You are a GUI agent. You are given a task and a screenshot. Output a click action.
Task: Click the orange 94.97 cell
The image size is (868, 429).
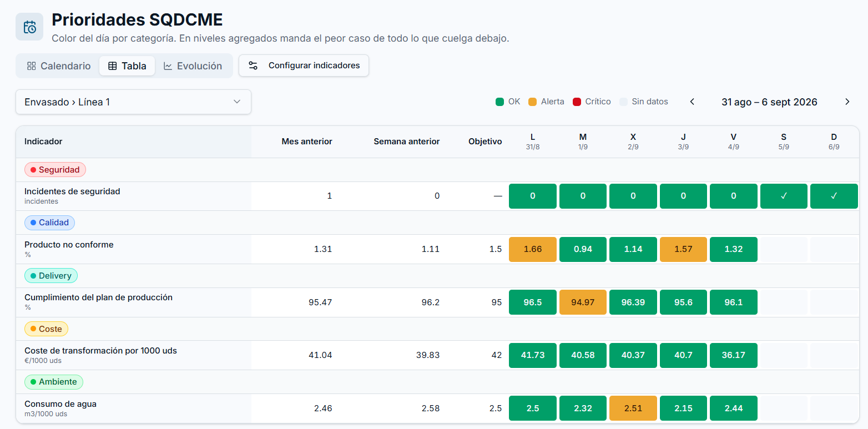pyautogui.click(x=583, y=302)
